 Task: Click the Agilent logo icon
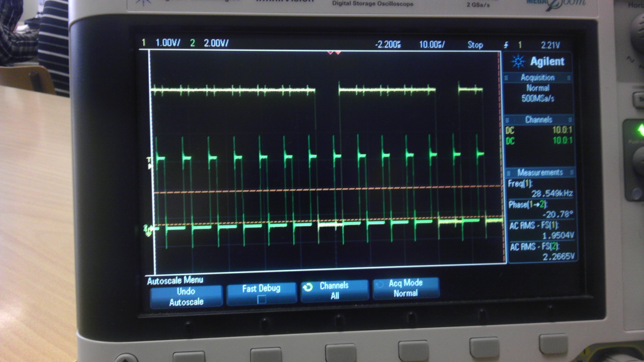pos(518,61)
